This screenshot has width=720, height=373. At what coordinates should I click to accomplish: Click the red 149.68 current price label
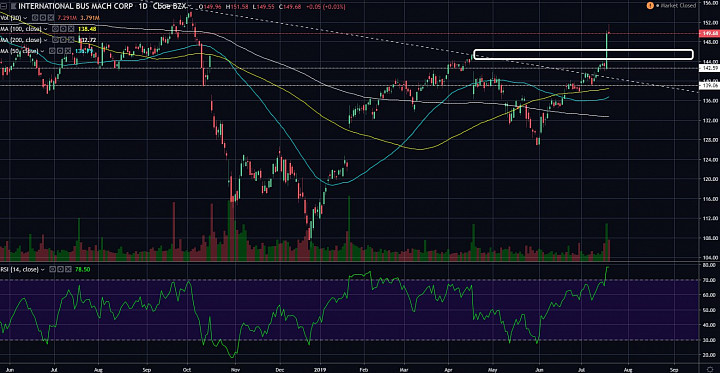(708, 33)
